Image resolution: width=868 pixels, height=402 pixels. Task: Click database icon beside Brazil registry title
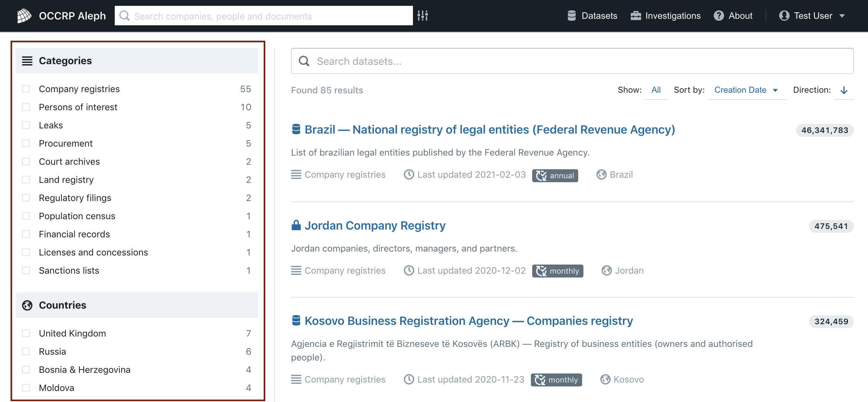(x=296, y=129)
